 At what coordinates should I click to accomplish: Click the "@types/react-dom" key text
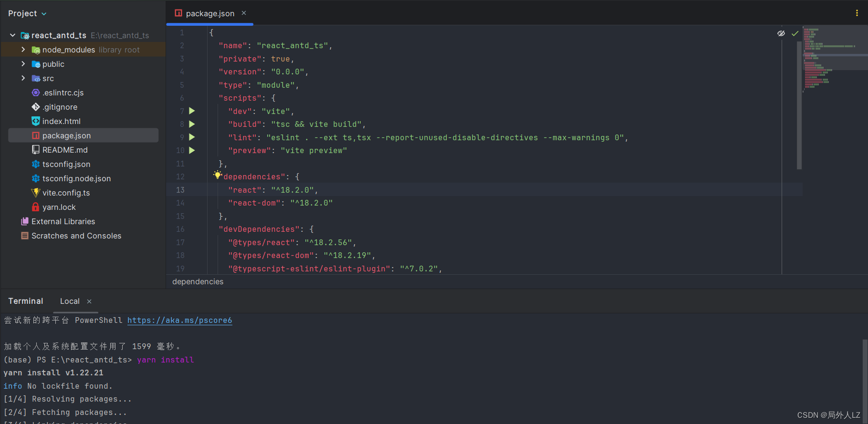(x=271, y=256)
